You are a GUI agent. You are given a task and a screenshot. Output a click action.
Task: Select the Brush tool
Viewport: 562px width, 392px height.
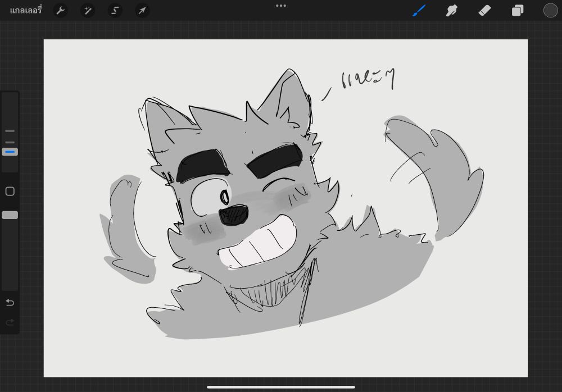pyautogui.click(x=419, y=11)
